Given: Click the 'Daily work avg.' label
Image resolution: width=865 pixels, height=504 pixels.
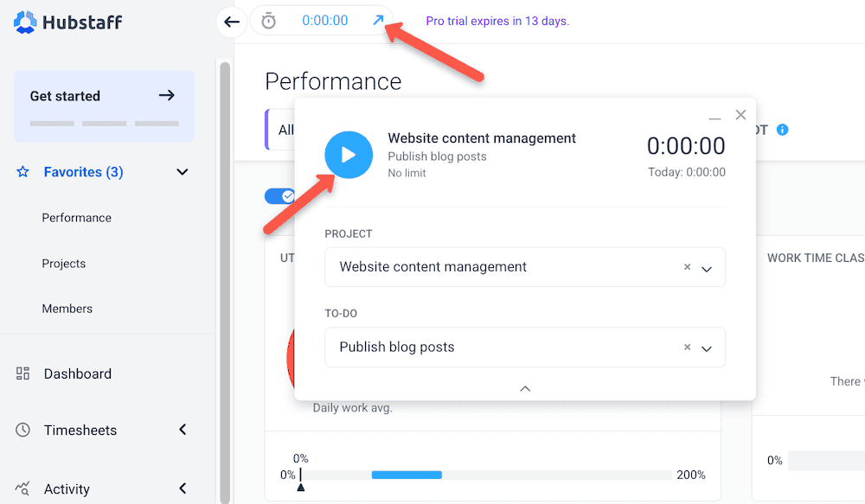Looking at the screenshot, I should tap(353, 408).
